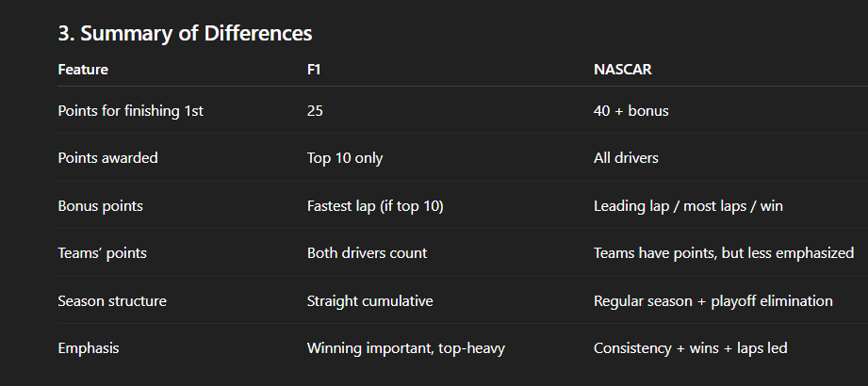This screenshot has height=386, width=868.
Task: Click the 'Fastest lap (if top 10)' cell
Action: click(375, 205)
